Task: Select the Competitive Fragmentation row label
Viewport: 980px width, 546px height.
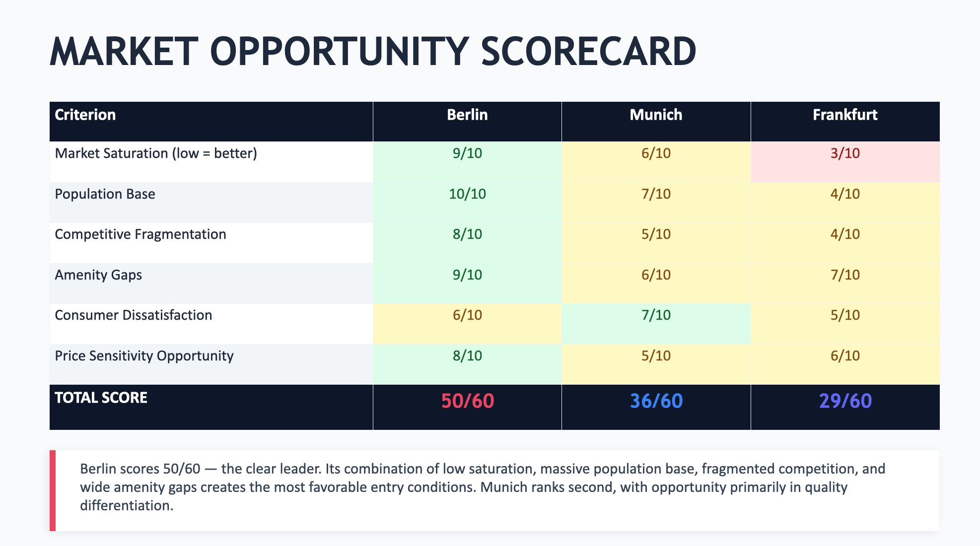Action: point(140,234)
